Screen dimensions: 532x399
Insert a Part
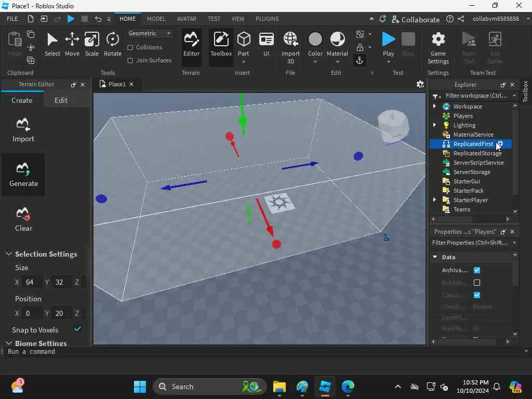pos(243,44)
